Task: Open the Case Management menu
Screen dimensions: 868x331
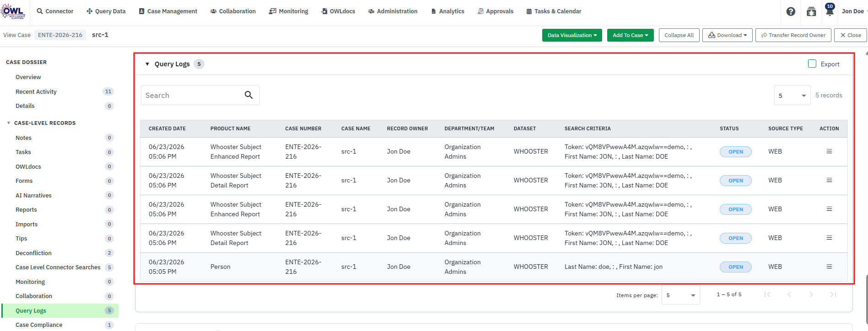Action: click(x=168, y=11)
